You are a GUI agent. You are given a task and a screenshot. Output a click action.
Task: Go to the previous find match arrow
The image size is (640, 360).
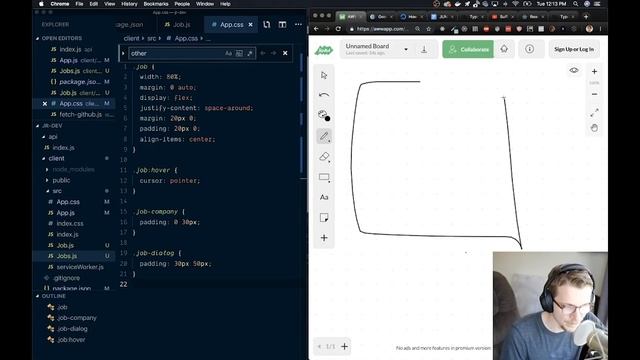pos(262,53)
